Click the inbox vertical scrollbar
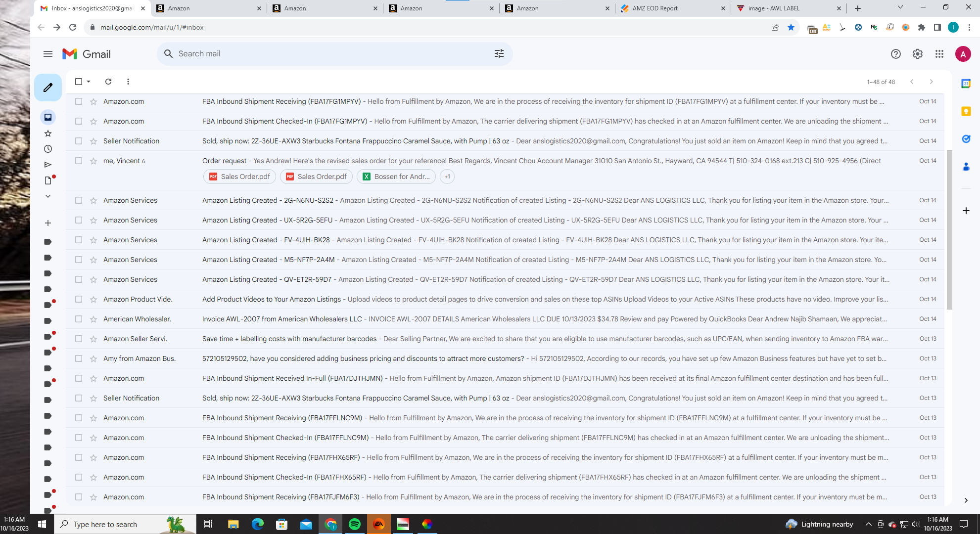The height and width of the screenshot is (534, 980). [949, 230]
